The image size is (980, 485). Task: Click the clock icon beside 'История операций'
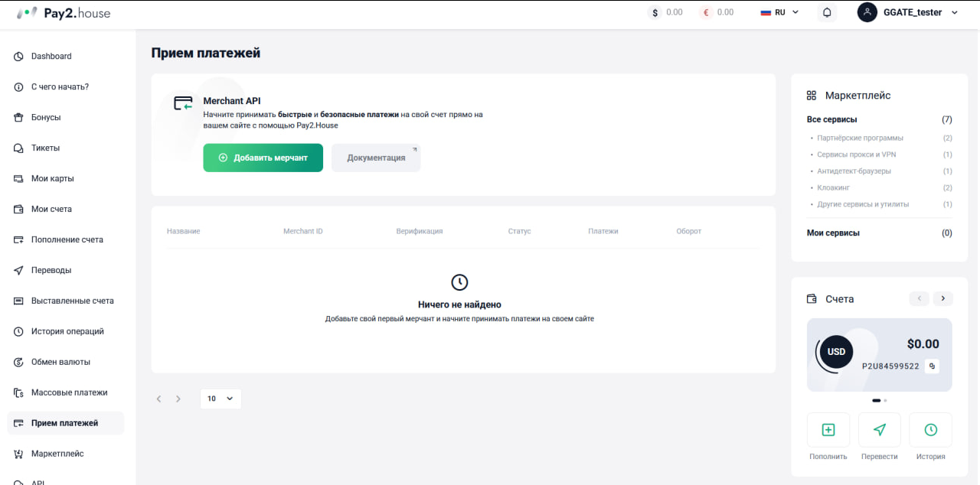pyautogui.click(x=18, y=332)
